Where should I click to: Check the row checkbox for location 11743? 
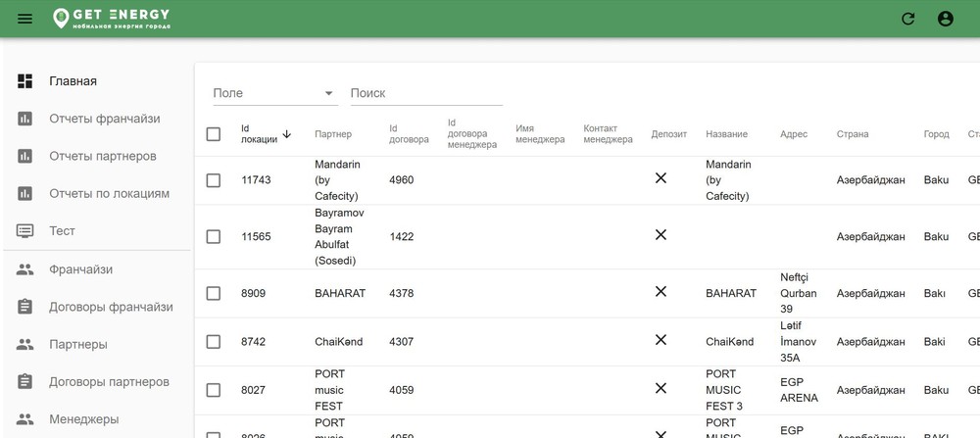[214, 180]
